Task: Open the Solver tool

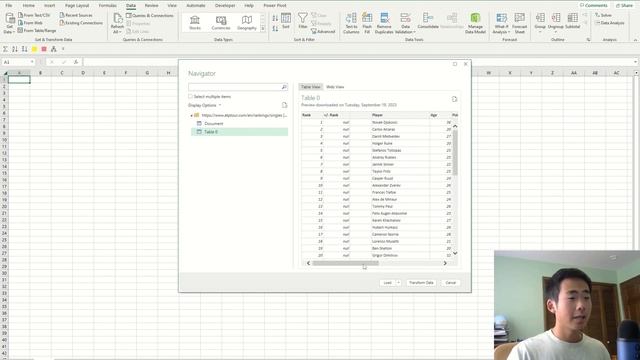Action: 604,15
